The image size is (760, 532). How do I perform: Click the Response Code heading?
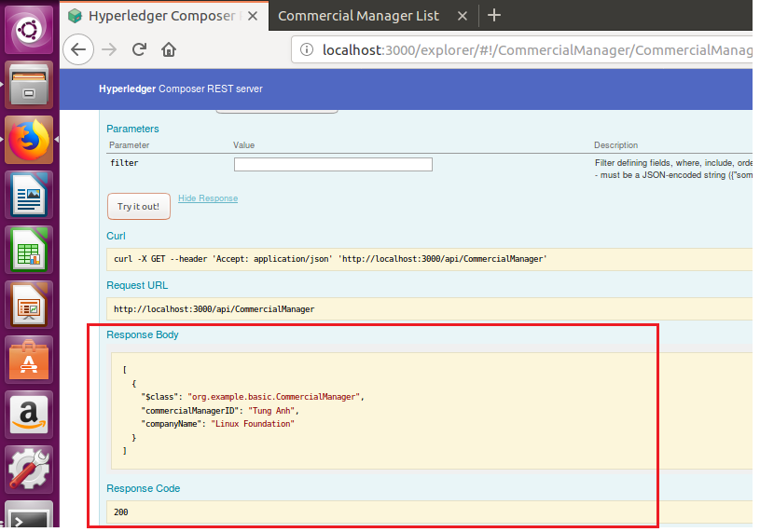143,489
